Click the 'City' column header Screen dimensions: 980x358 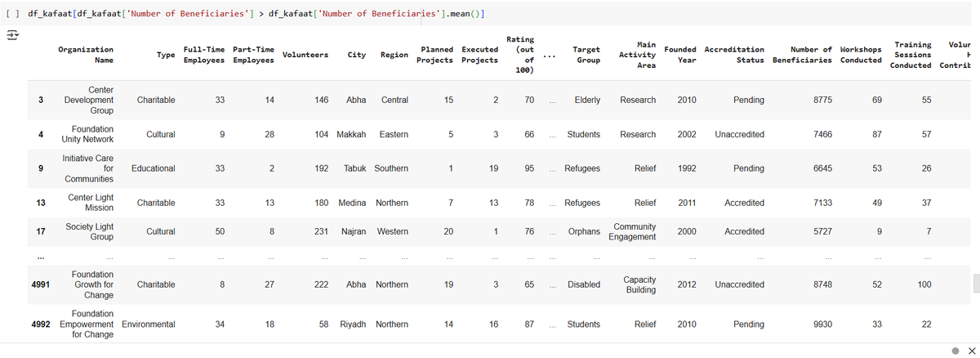point(356,55)
